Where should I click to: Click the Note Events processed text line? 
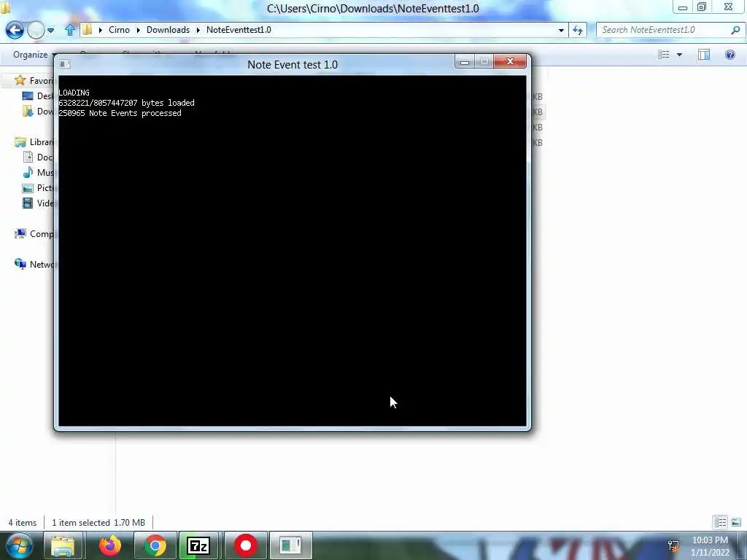click(120, 113)
